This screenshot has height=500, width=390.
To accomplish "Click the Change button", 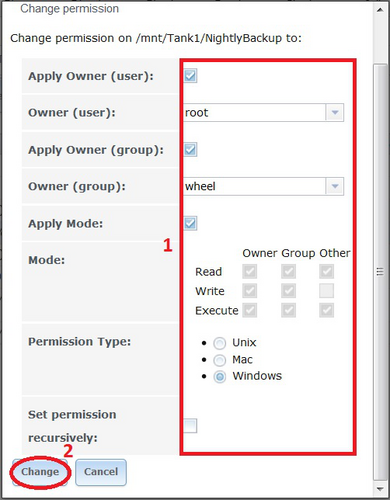I will pos(40,472).
